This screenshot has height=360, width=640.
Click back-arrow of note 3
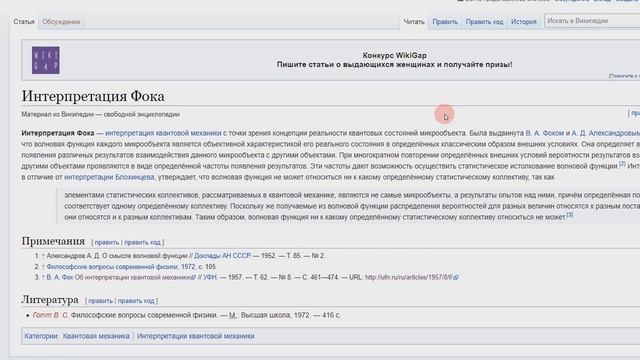pyautogui.click(x=43, y=278)
